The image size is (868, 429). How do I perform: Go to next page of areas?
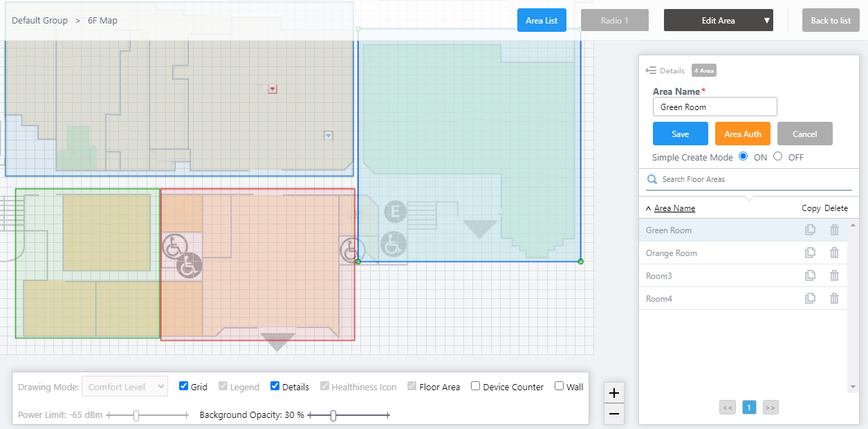click(770, 408)
